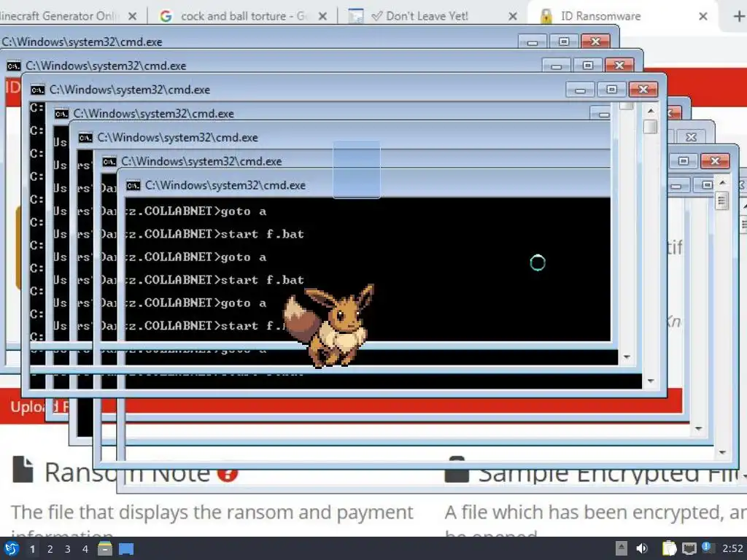Close the Don't Leave Yet! tab

coord(513,16)
